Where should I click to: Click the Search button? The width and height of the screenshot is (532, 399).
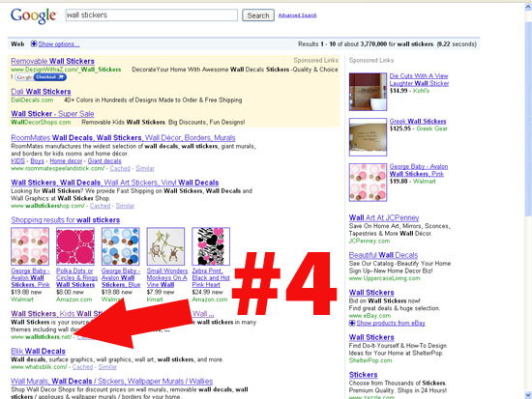point(258,15)
